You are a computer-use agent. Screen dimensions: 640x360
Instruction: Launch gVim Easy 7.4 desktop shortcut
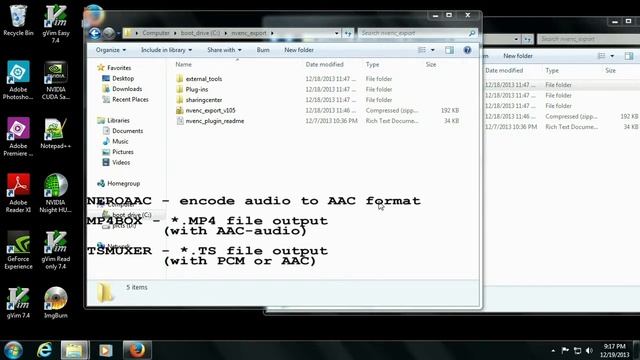pyautogui.click(x=56, y=24)
